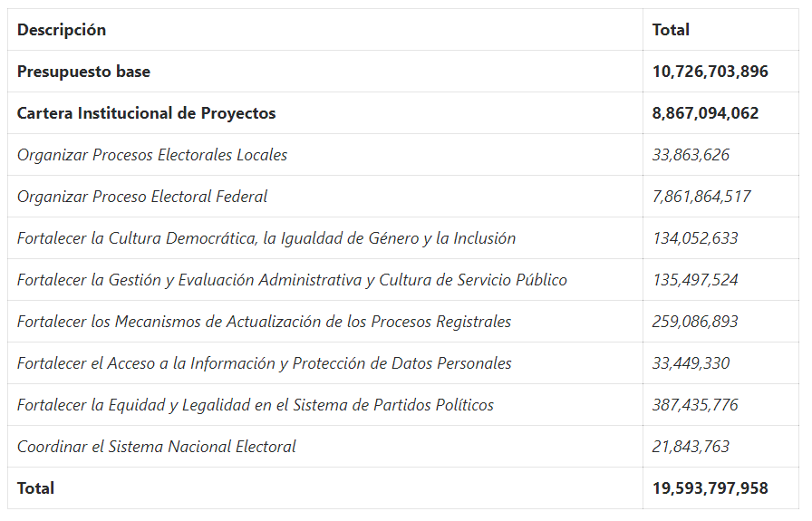Click the amount 135,497,524
The height and width of the screenshot is (521, 812).
pyautogui.click(x=695, y=280)
